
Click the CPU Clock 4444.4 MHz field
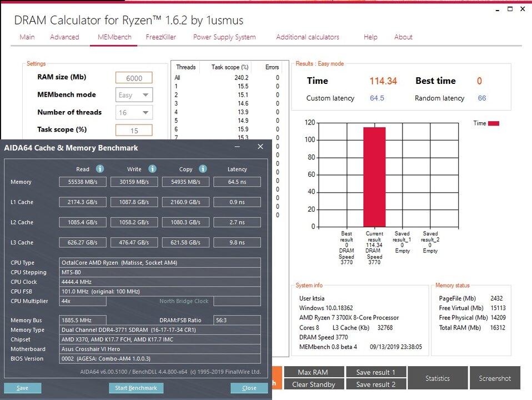pos(160,282)
